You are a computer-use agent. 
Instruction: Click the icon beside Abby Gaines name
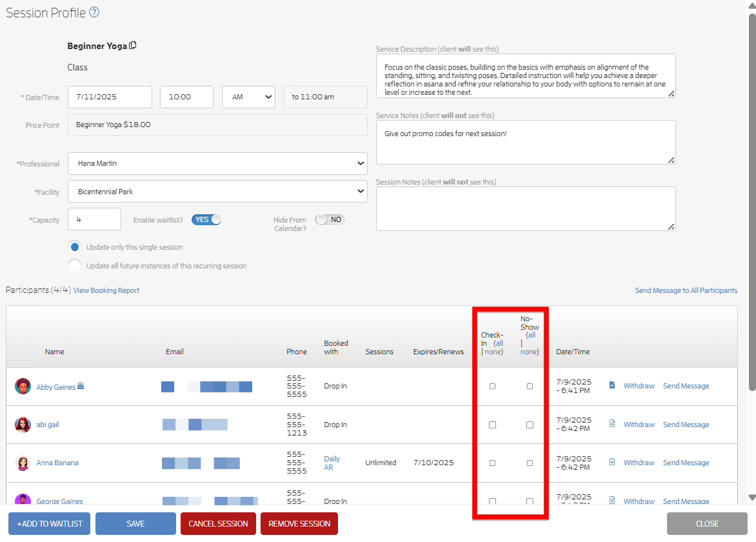point(81,386)
